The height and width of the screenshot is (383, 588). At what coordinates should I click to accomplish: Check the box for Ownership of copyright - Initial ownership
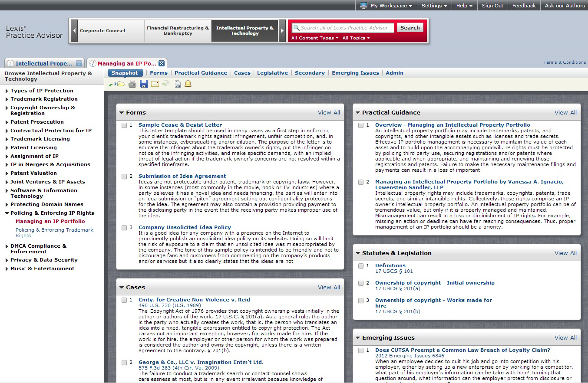361,283
